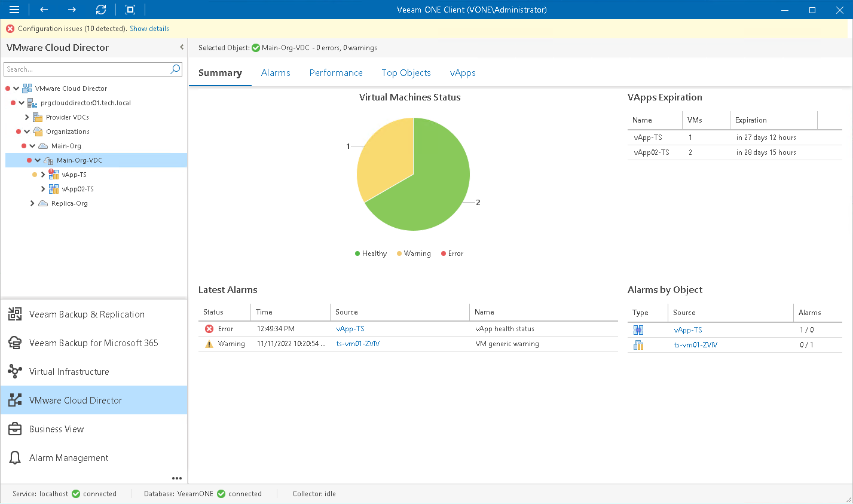Expand the Provider VDCs node
853x504 pixels.
(26, 117)
